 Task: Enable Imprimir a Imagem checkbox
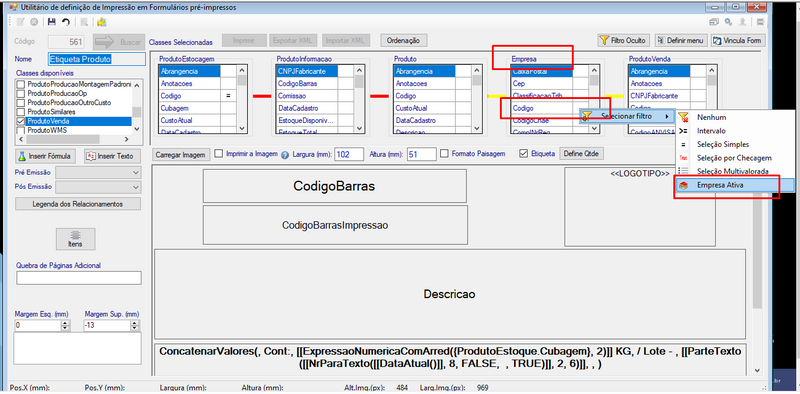tap(218, 154)
